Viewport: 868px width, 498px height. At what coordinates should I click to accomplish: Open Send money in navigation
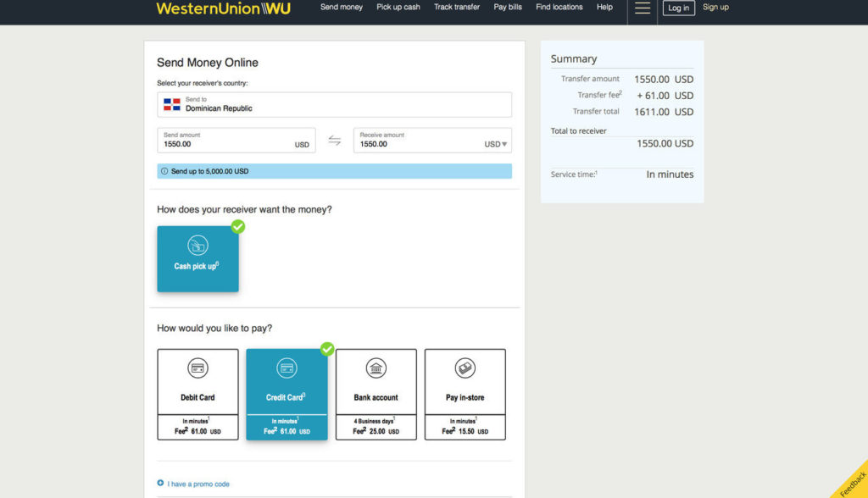(x=342, y=7)
